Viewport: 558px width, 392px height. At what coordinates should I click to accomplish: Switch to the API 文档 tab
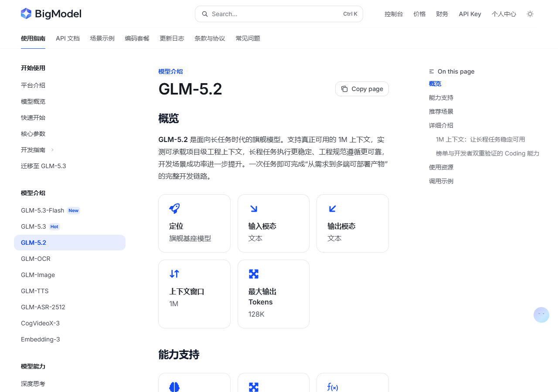coord(68,38)
